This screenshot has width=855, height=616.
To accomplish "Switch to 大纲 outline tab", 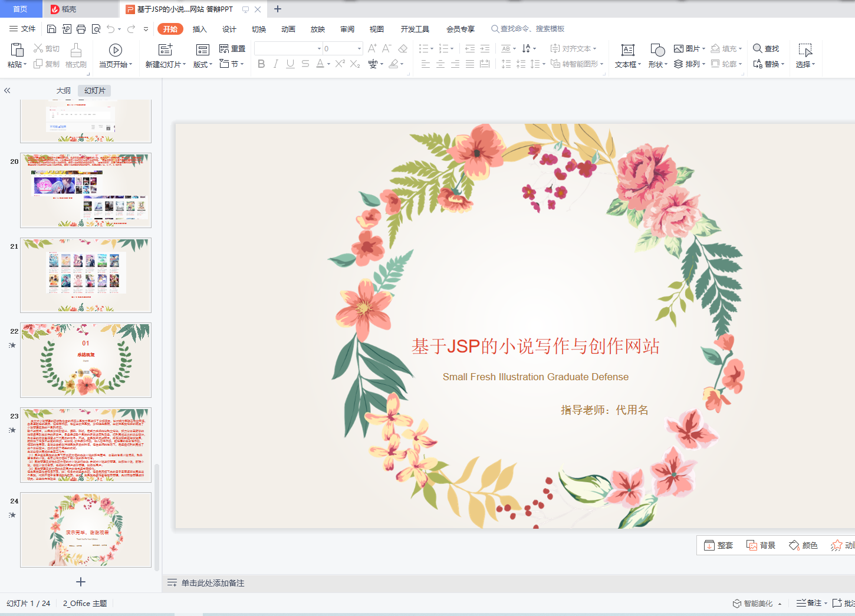I will pyautogui.click(x=63, y=91).
